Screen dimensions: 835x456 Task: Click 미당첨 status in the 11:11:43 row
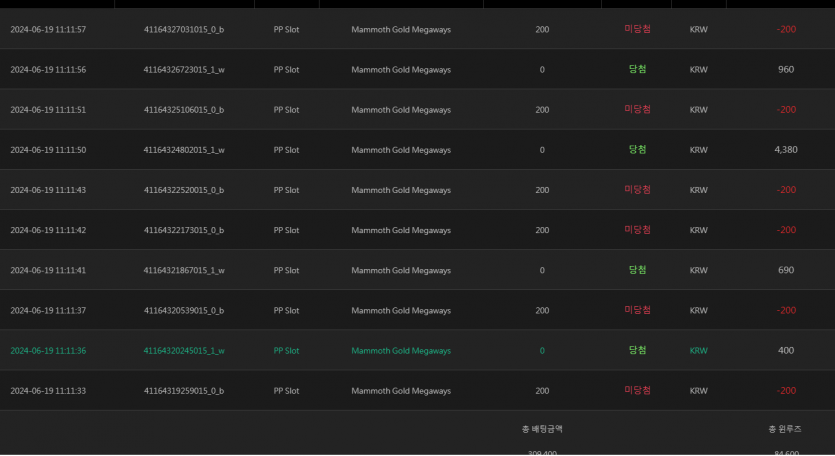click(x=637, y=190)
